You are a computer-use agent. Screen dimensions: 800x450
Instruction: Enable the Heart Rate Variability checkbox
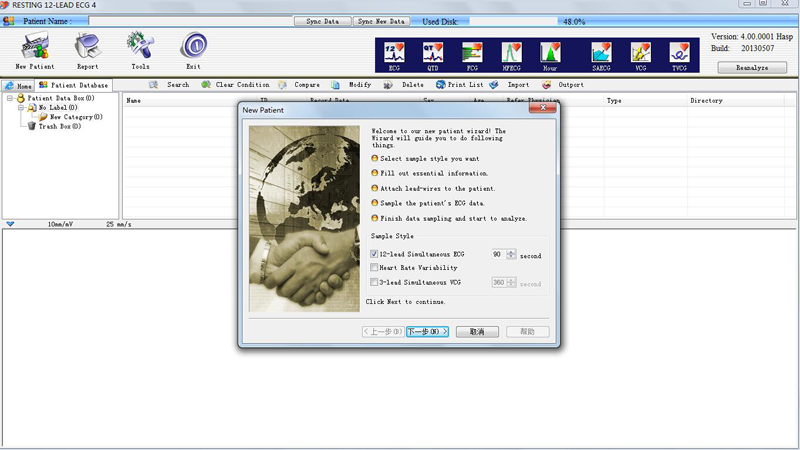tap(374, 269)
